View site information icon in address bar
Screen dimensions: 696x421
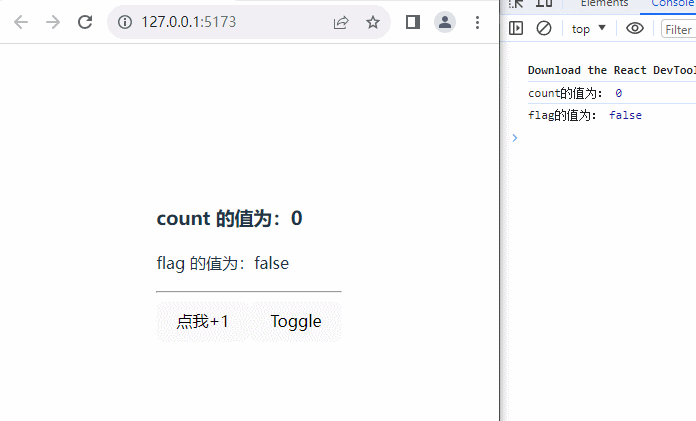tap(125, 22)
